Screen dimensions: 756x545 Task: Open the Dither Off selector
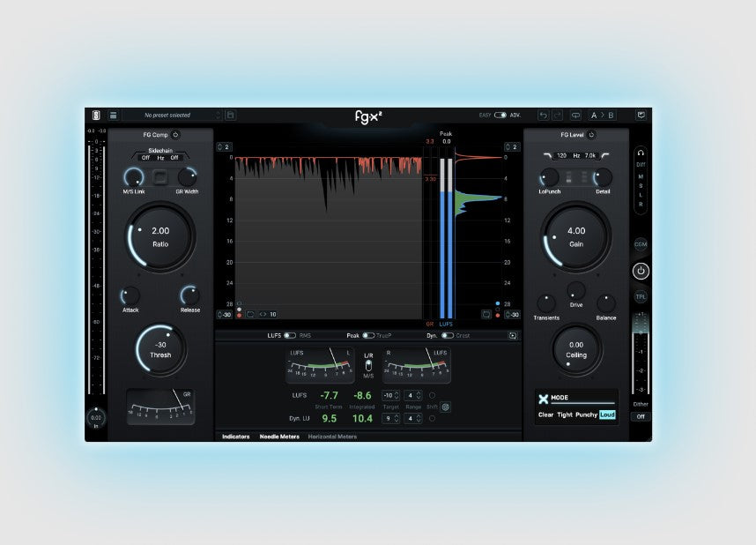tap(641, 416)
